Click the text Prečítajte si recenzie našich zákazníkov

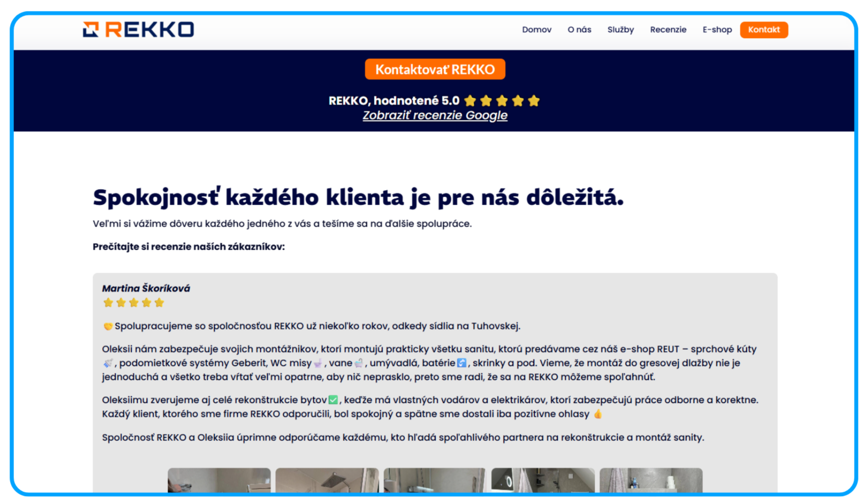pos(189,247)
